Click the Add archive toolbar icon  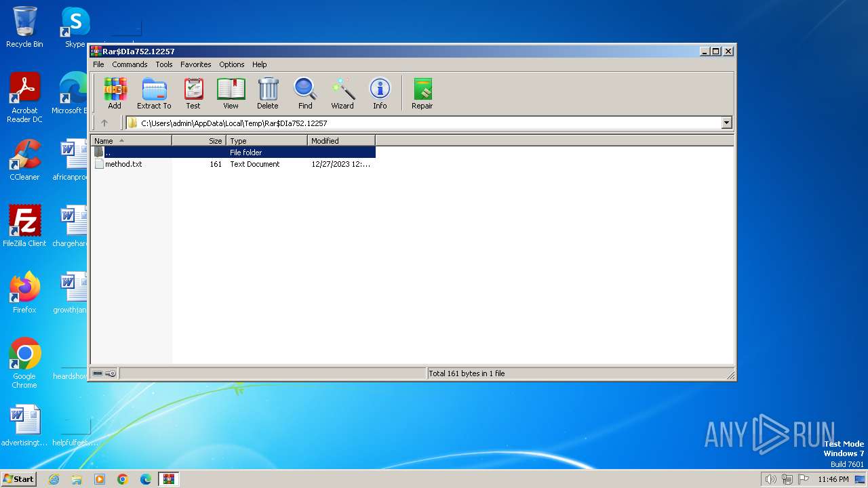coord(115,93)
